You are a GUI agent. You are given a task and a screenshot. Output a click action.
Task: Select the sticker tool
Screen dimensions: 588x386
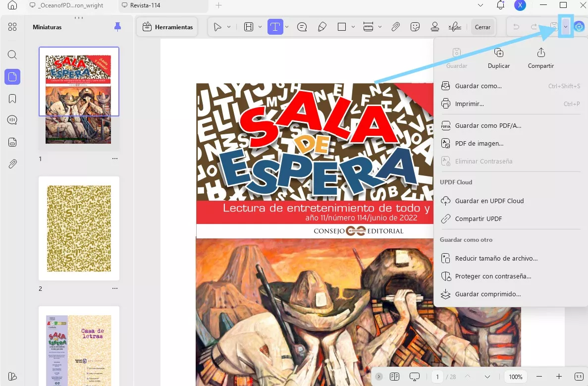coord(415,27)
